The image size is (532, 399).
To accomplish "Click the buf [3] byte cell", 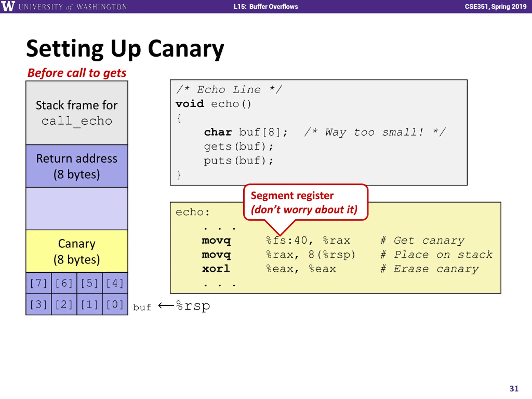I will coord(39,304).
